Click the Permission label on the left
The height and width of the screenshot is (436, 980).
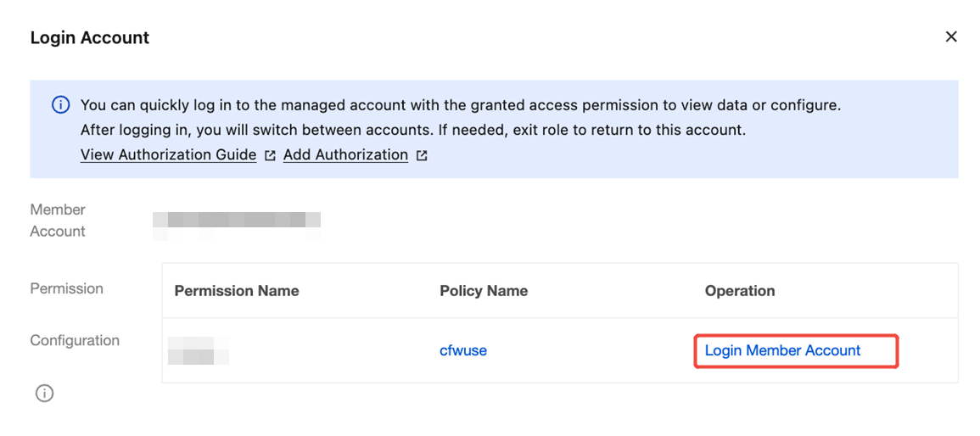pos(67,288)
